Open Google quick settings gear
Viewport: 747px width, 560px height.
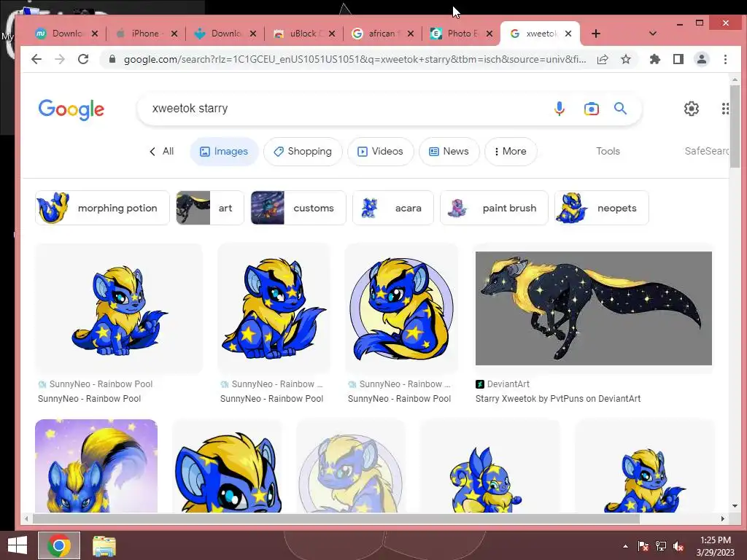coord(692,109)
